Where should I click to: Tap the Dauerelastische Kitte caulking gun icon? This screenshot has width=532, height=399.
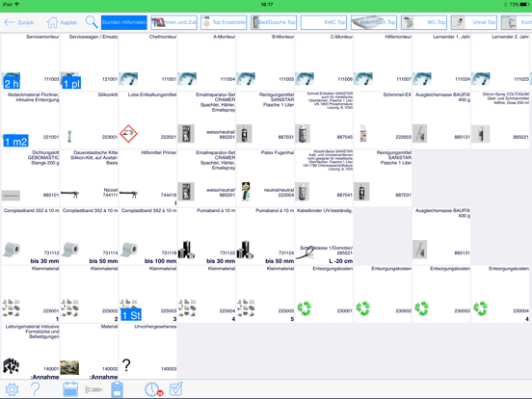(x=69, y=194)
